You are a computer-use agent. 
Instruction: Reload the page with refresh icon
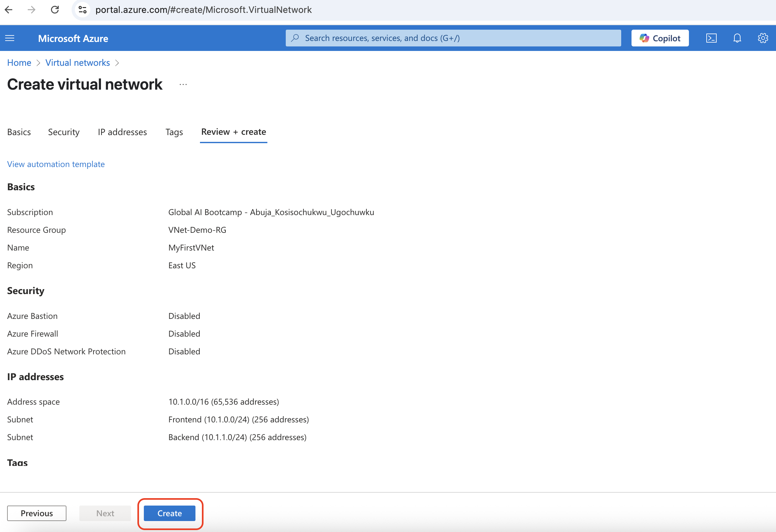[55, 10]
